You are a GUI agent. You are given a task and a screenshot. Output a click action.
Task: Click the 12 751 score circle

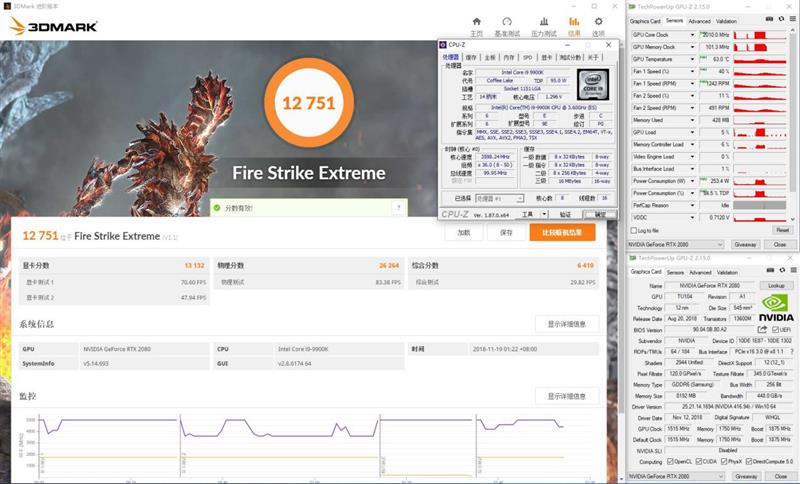pos(309,103)
